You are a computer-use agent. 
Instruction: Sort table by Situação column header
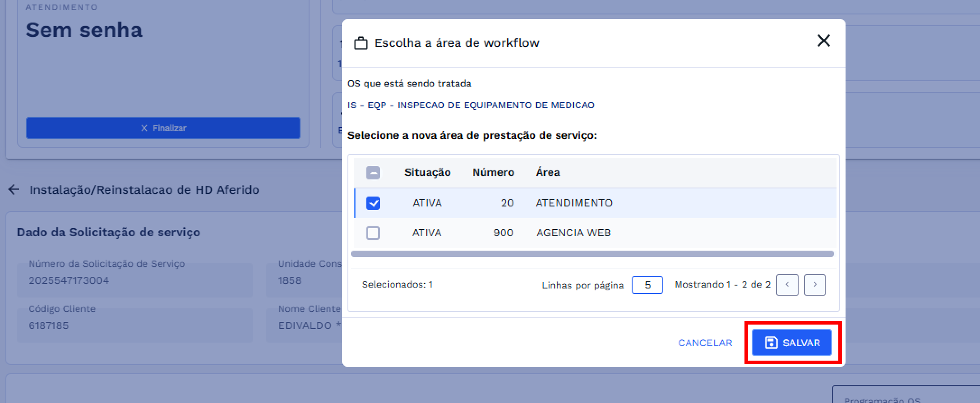click(x=427, y=172)
